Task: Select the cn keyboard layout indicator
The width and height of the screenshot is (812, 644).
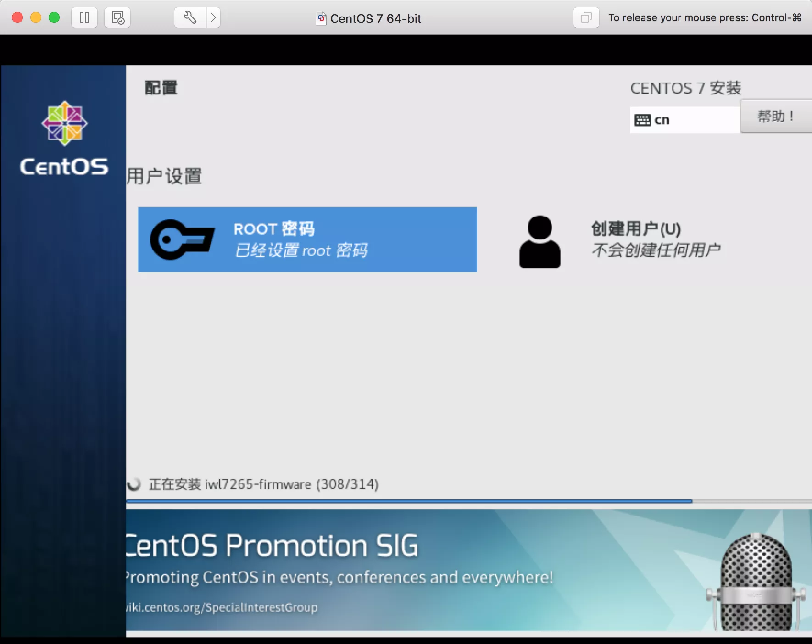Action: click(x=685, y=120)
